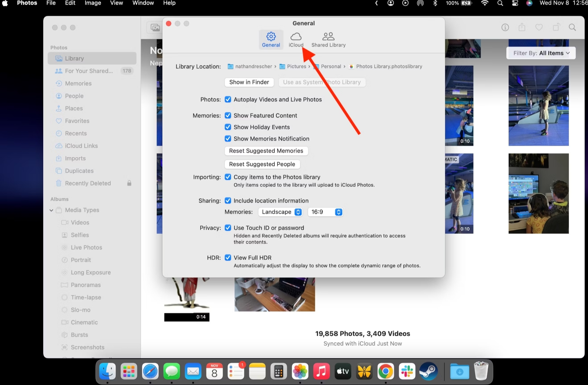The width and height of the screenshot is (588, 385).
Task: Open Places in the sidebar
Action: (92, 108)
